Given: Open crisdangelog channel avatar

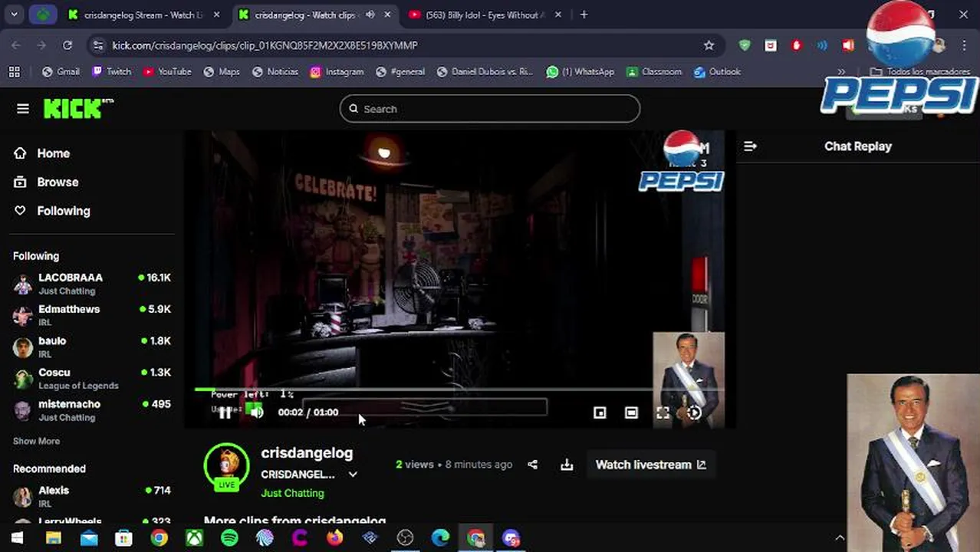Looking at the screenshot, I should (x=226, y=465).
